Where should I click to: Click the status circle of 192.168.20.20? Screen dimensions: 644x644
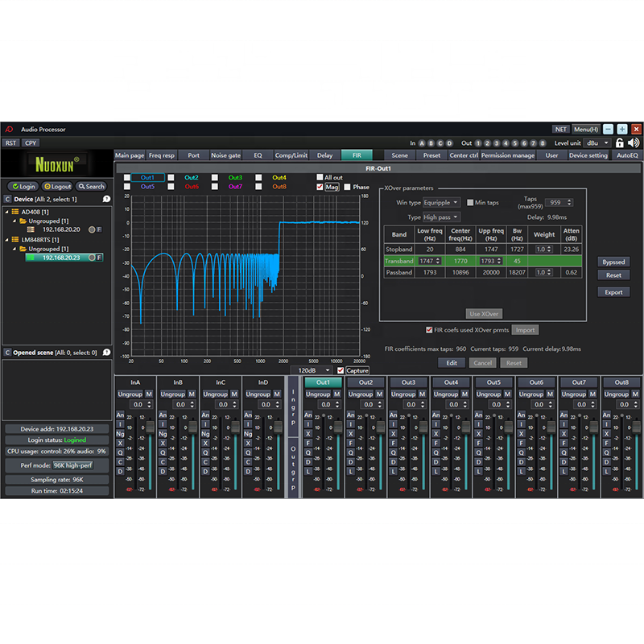(x=92, y=229)
